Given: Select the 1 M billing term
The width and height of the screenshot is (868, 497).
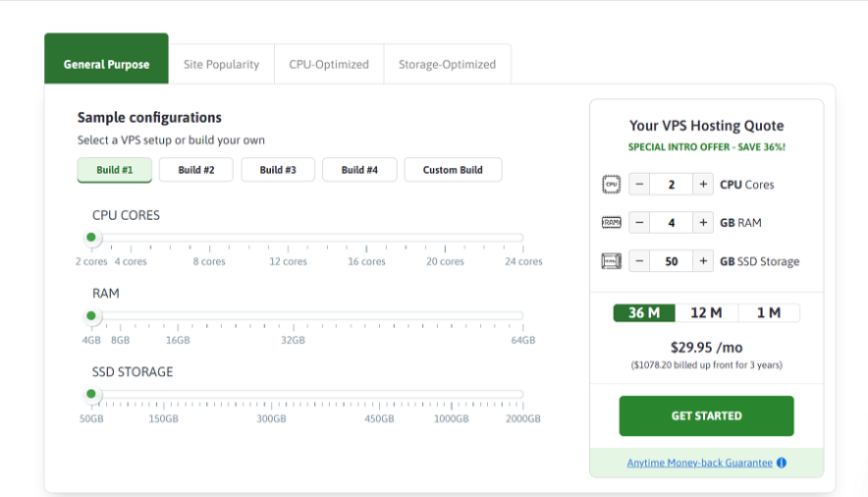Looking at the screenshot, I should pyautogui.click(x=769, y=312).
